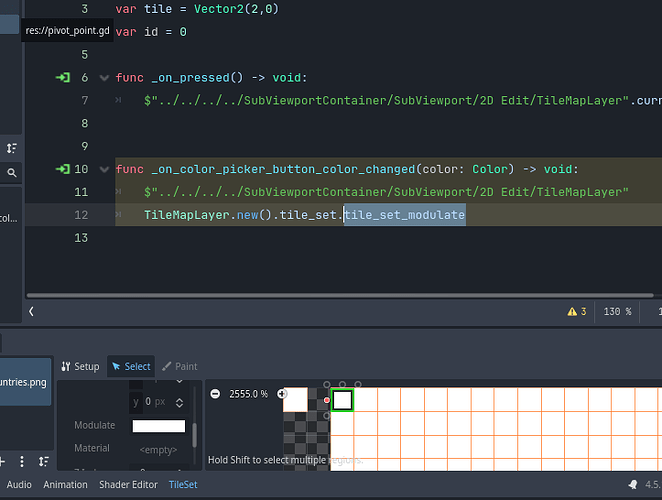The image size is (662, 500).
Task: Collapse the _on_pressed function fold arrow
Action: coord(104,78)
